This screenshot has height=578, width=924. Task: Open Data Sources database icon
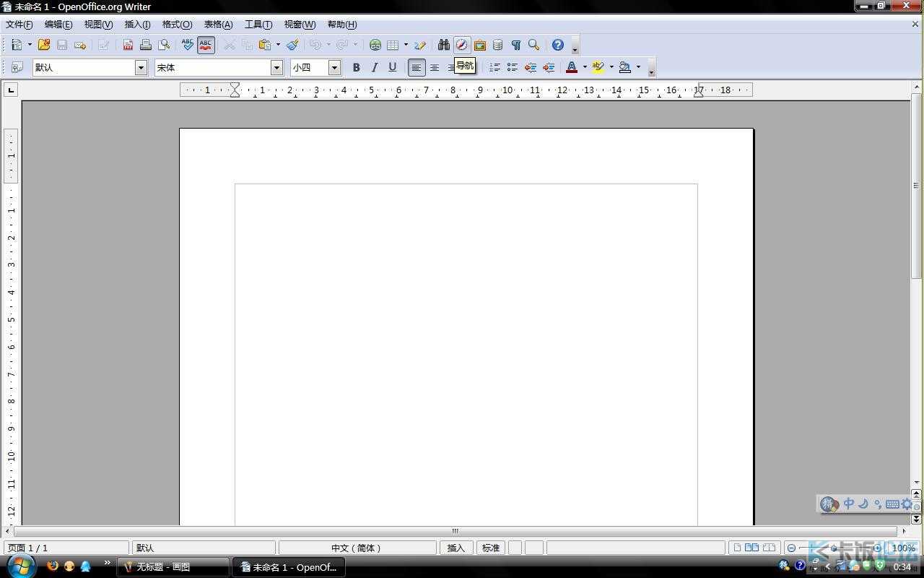[497, 45]
